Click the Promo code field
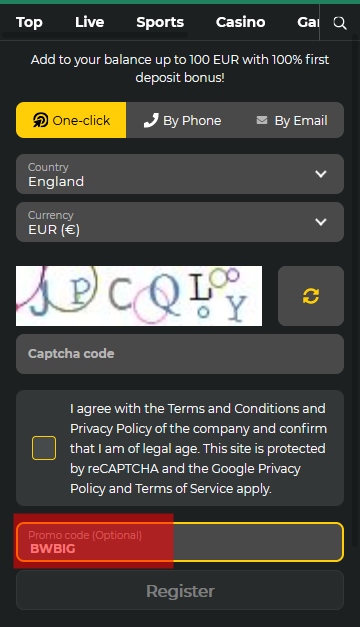 pos(180,542)
